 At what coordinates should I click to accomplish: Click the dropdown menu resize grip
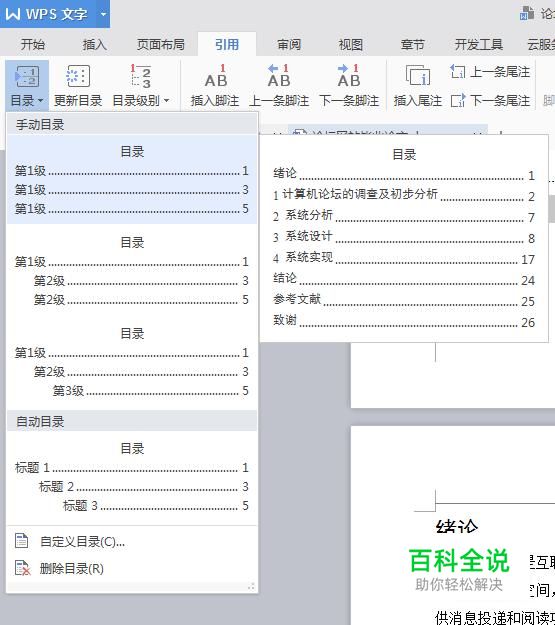(251, 586)
